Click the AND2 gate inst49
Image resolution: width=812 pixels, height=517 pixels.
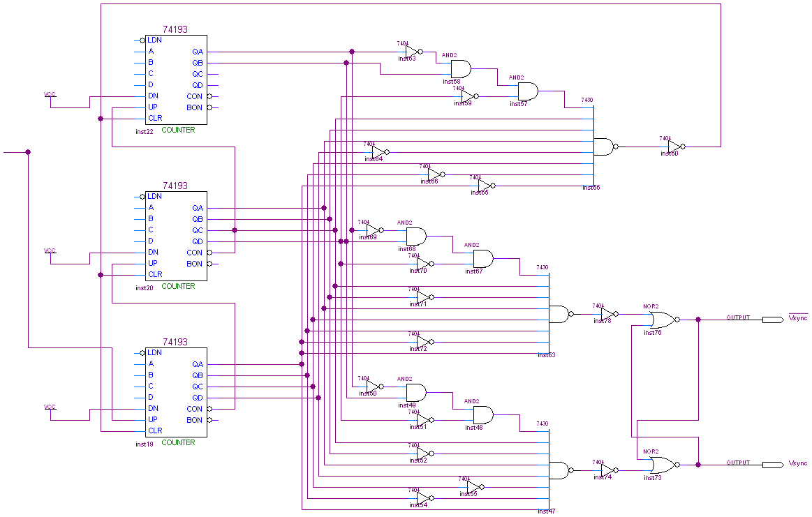(415, 392)
